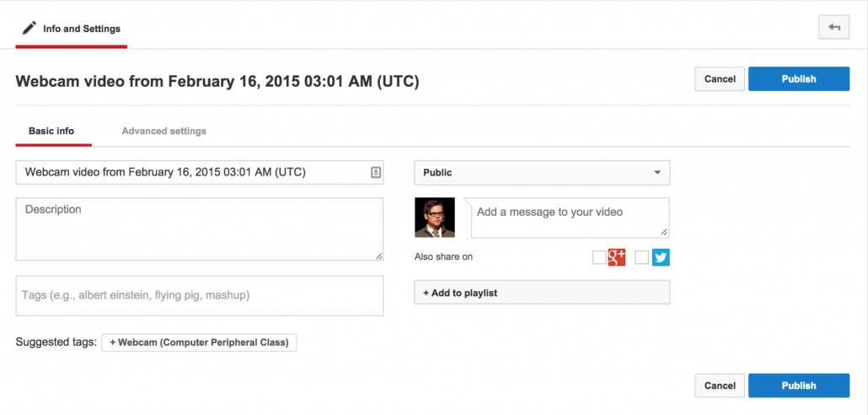This screenshot has height=415, width=868.
Task: Click the bottom Publish button
Action: (x=799, y=385)
